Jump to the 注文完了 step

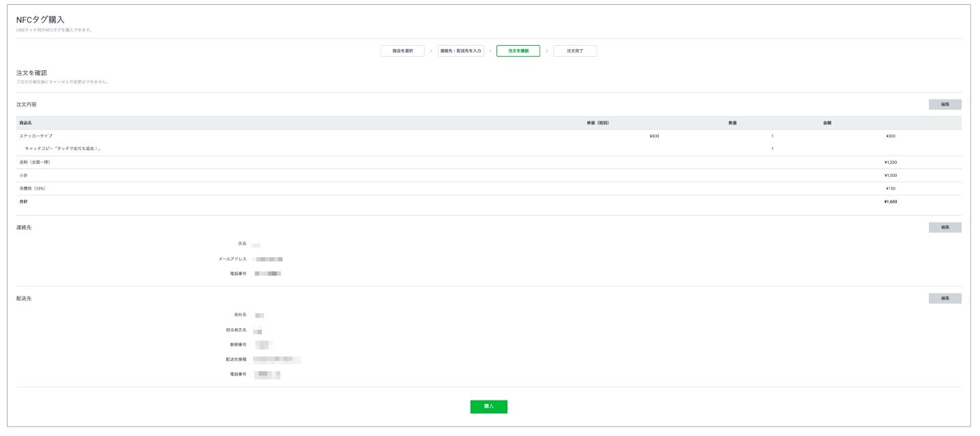tap(575, 51)
